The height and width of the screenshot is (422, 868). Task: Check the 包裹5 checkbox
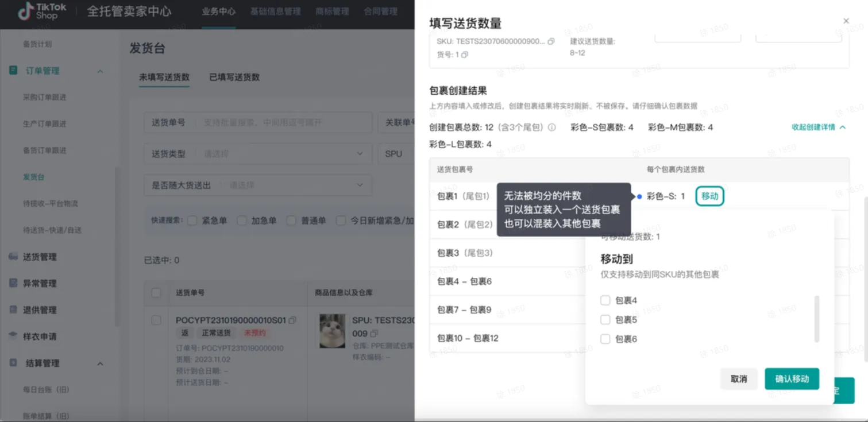[x=605, y=320]
